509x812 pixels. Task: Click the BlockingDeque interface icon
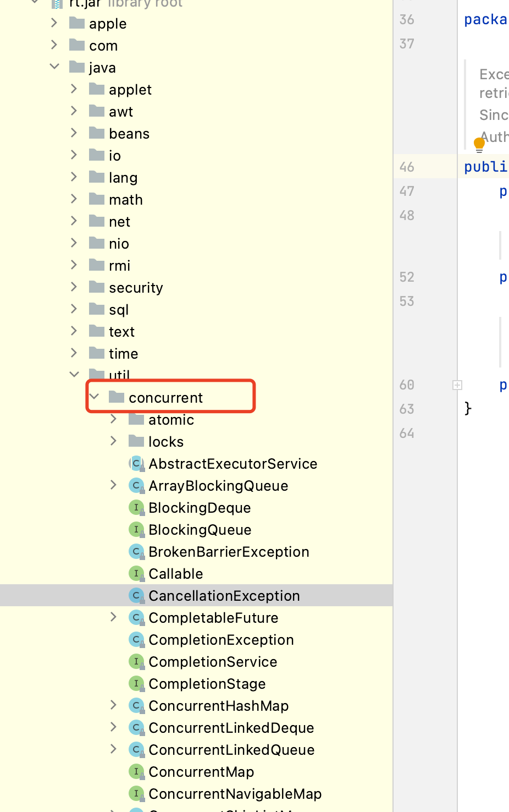[136, 508]
